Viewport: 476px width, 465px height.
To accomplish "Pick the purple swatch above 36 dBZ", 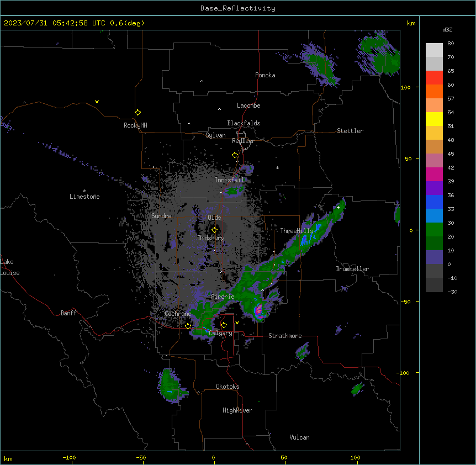I will [x=434, y=188].
